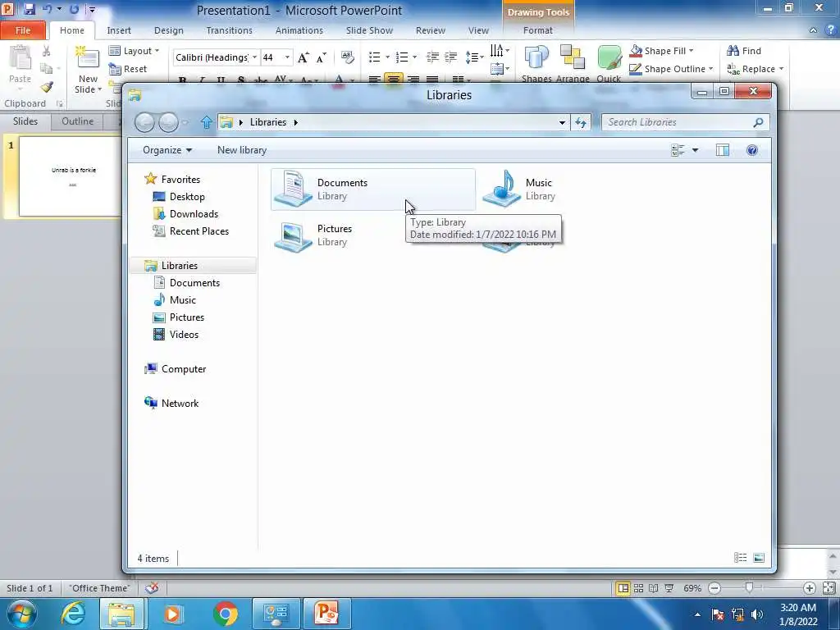
Task: Open the Shape Fill dropdown arrow
Action: pos(691,51)
